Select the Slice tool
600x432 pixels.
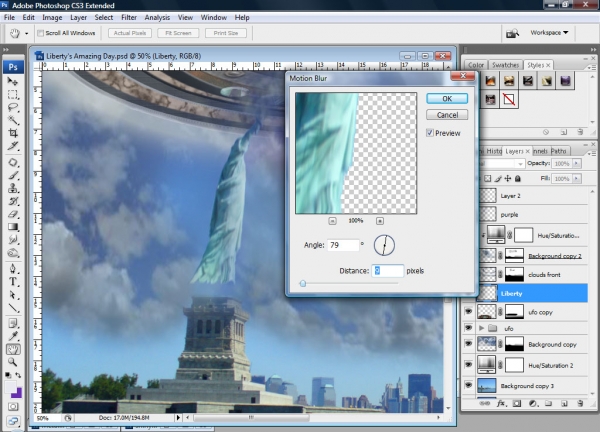click(13, 146)
